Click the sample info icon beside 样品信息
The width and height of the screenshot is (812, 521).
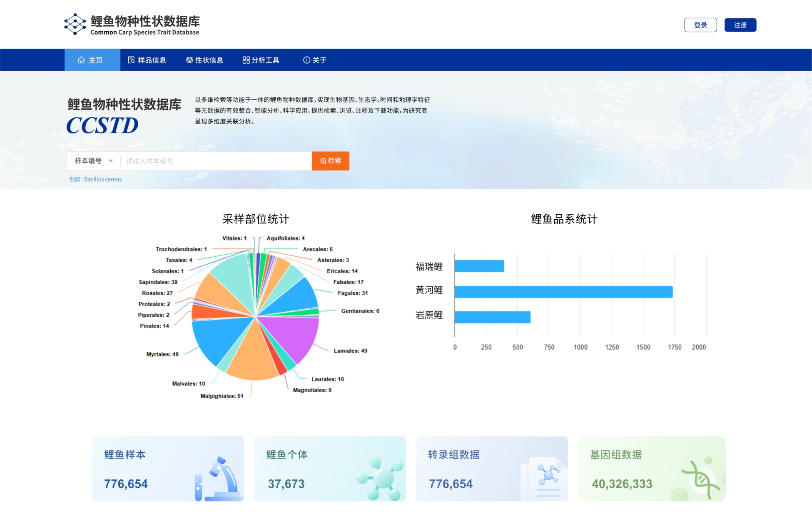[130, 60]
